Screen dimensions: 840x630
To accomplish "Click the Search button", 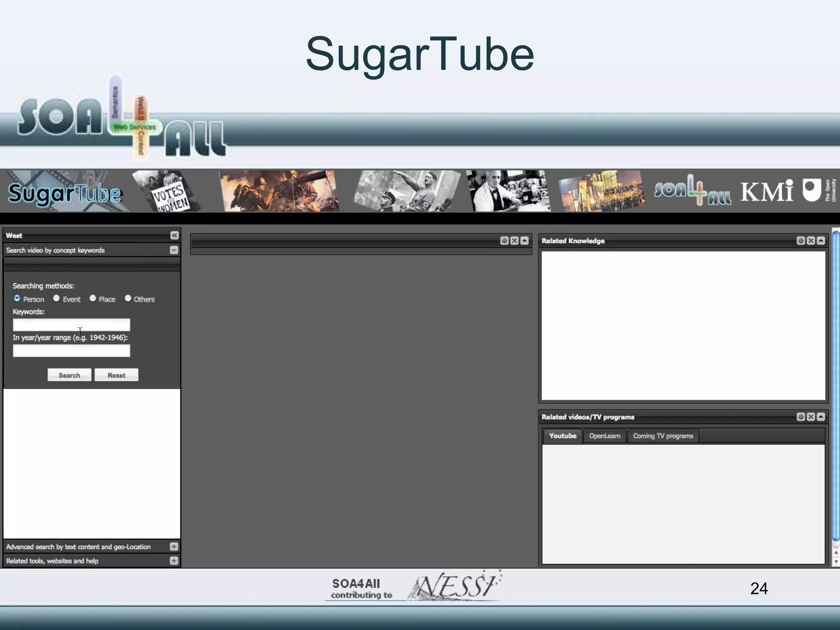I will pos(69,375).
